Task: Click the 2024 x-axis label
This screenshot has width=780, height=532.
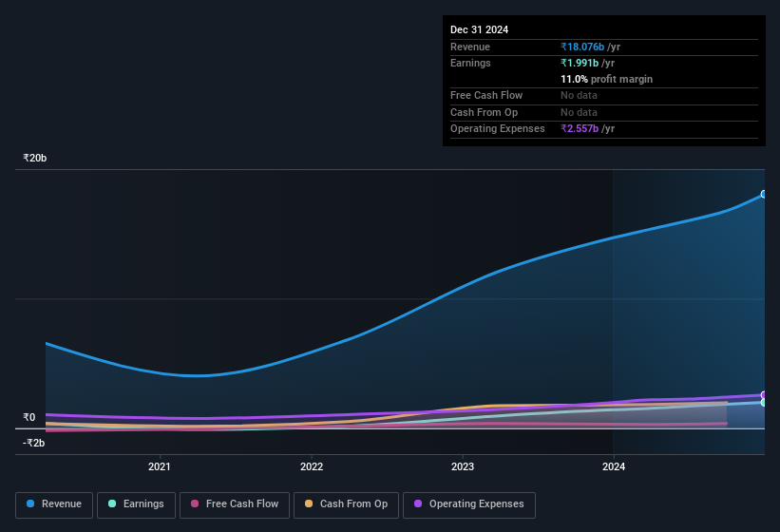Action: point(614,466)
